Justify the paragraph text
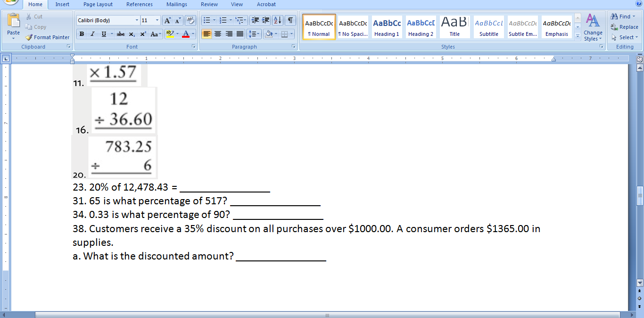This screenshot has height=318, width=644. point(239,34)
